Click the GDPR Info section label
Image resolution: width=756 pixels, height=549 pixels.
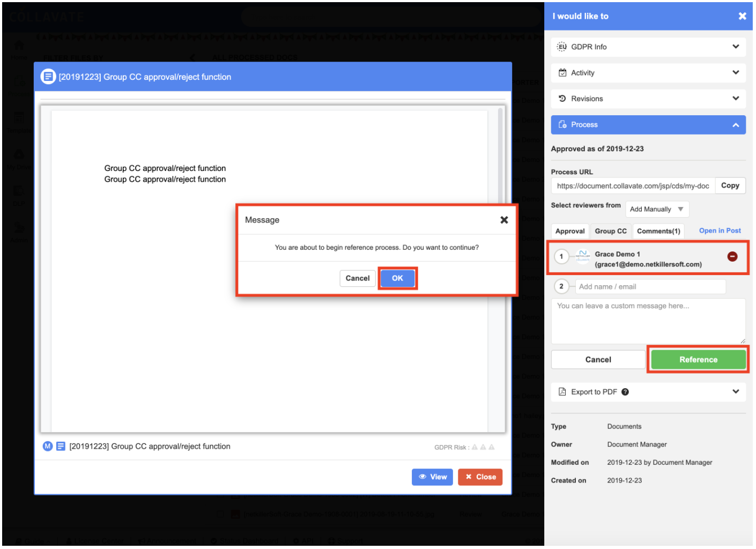[589, 47]
